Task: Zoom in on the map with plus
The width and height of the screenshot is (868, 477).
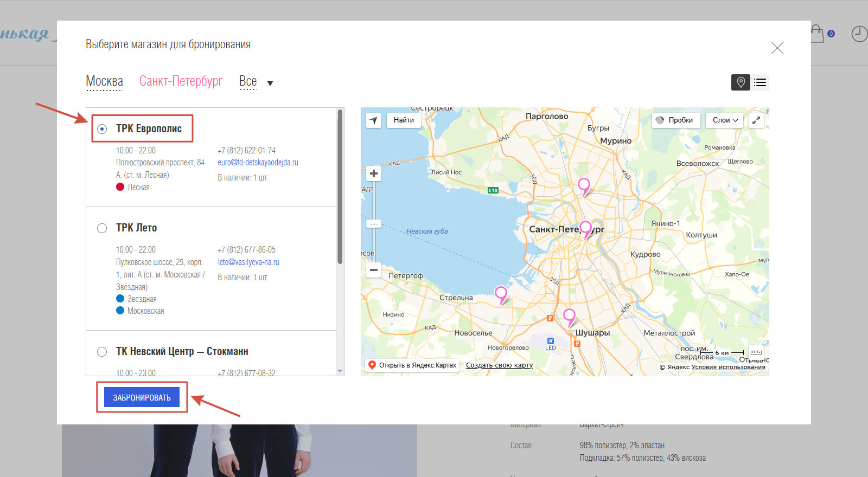Action: [x=374, y=173]
